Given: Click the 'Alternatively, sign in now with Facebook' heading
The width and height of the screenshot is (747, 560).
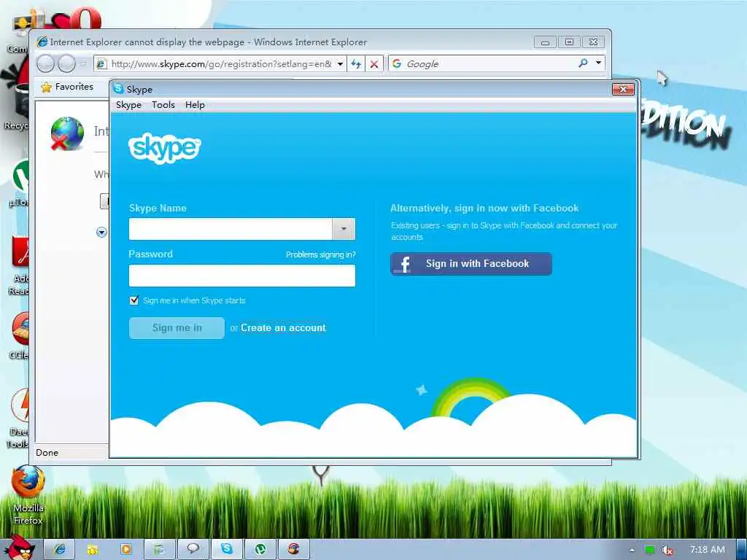Looking at the screenshot, I should 484,208.
